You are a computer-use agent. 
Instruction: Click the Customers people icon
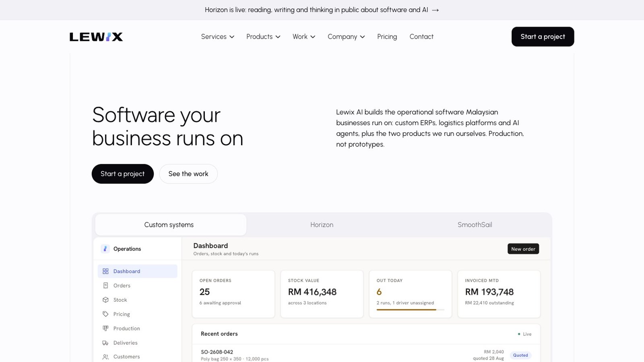(105, 357)
